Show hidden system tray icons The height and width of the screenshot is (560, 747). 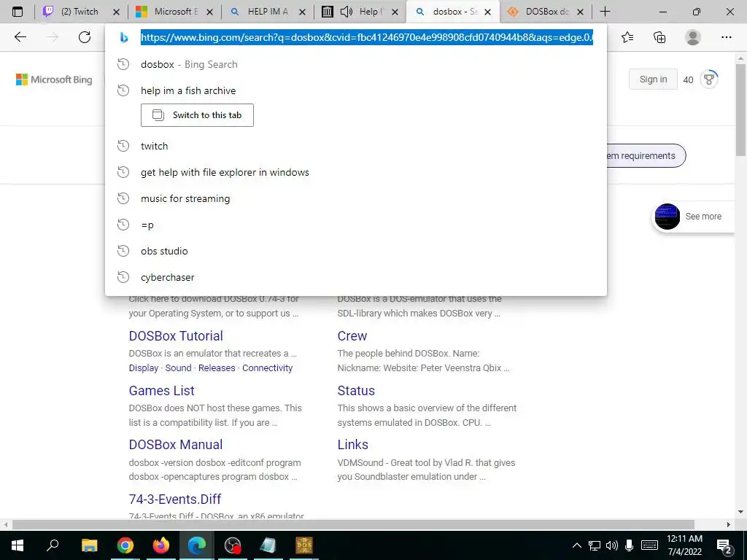coord(576,545)
